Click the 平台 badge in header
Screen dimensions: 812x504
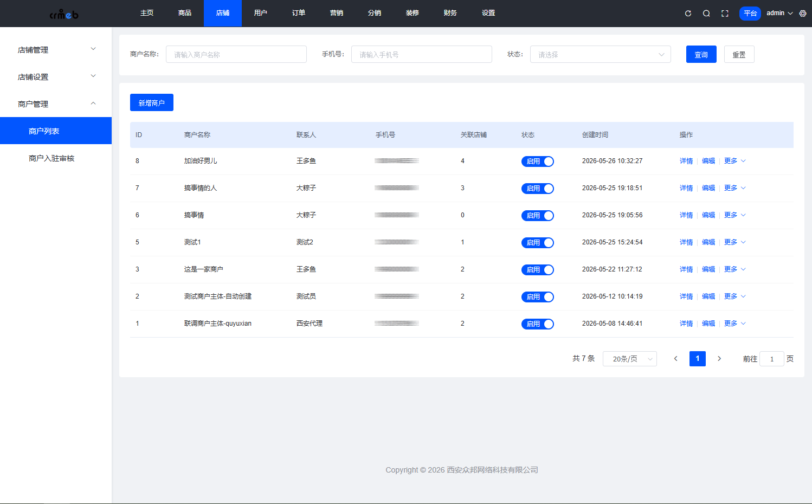pyautogui.click(x=750, y=13)
